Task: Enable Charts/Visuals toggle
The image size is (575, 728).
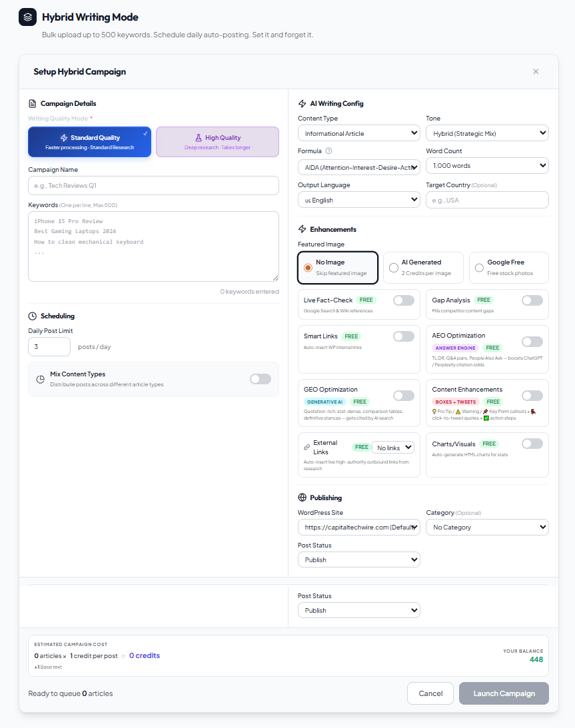Action: (x=532, y=444)
